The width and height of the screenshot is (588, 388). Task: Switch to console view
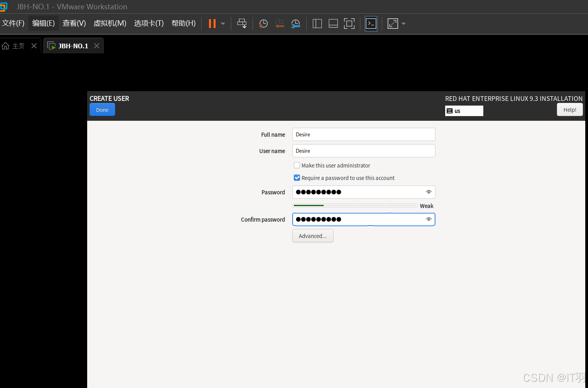tap(371, 24)
